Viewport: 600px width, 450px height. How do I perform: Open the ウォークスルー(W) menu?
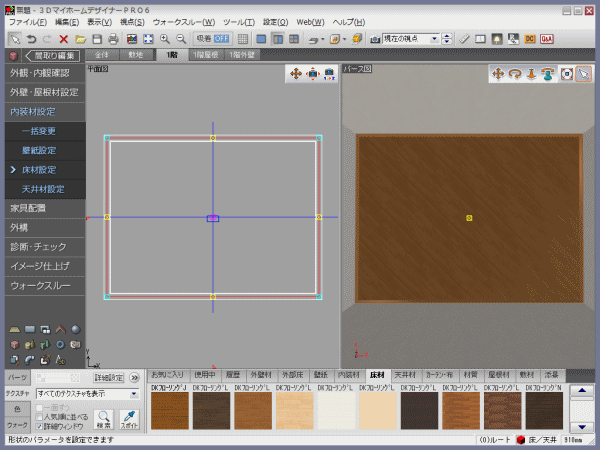click(184, 21)
